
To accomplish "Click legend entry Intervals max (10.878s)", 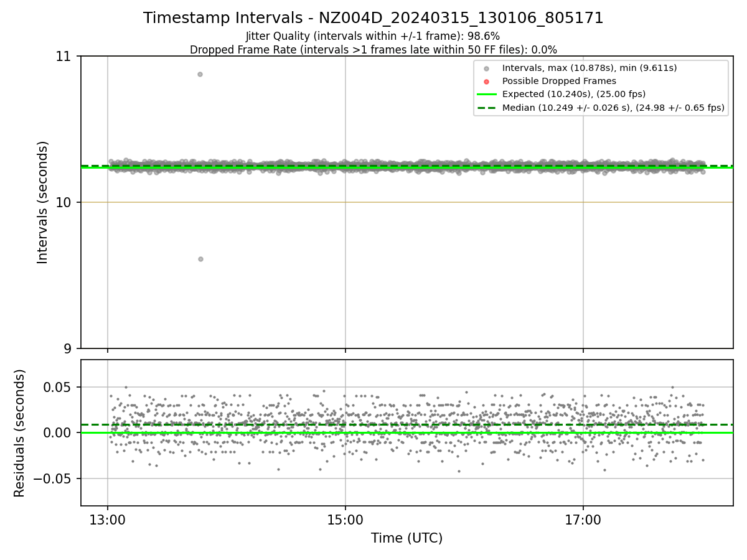I will point(590,68).
